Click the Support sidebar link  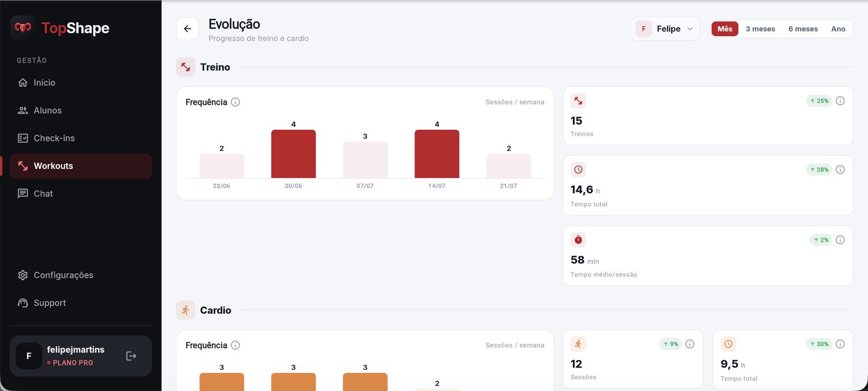pos(81,302)
